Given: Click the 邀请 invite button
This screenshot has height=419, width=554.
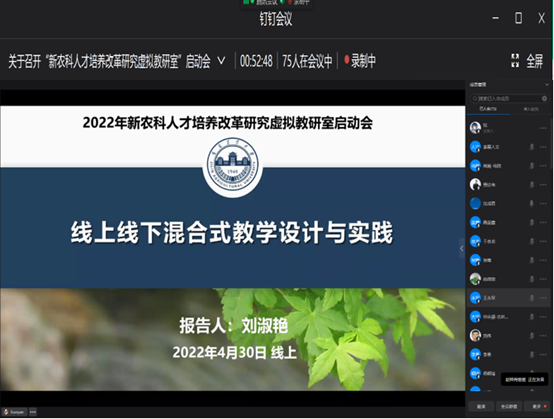Looking at the screenshot, I should (x=481, y=406).
